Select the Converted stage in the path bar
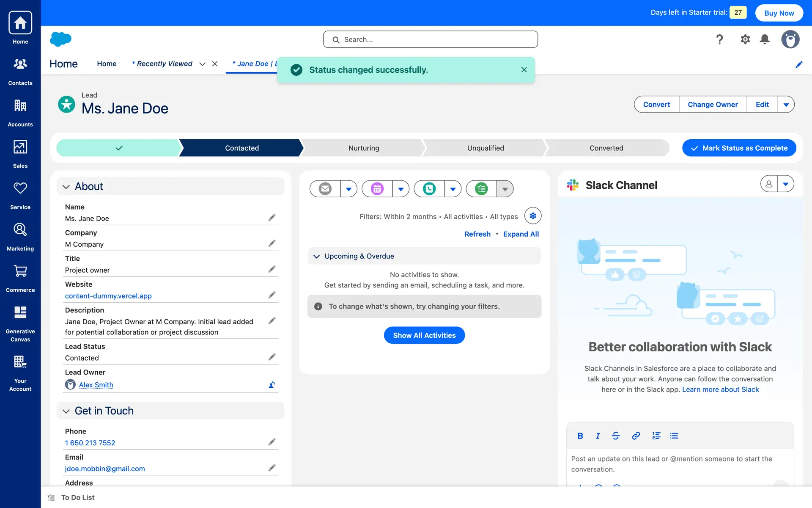The width and height of the screenshot is (812, 508). [x=606, y=148]
